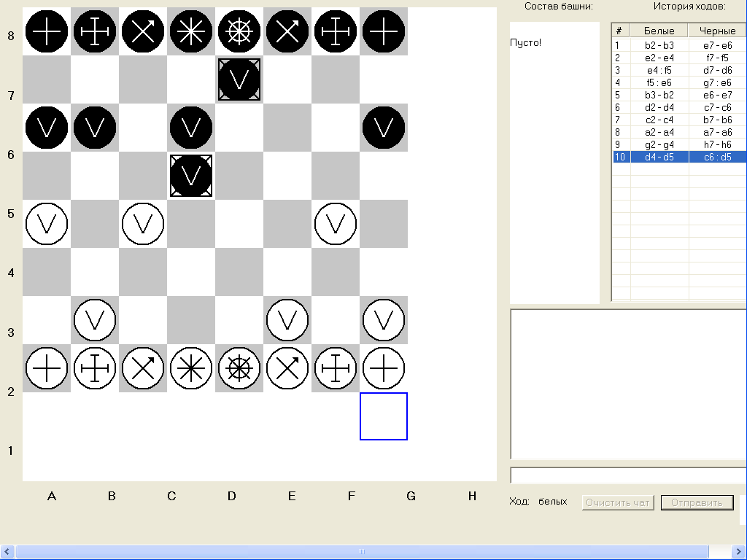Select white move 'g2 - g4' in history
This screenshot has width=747, height=560.
point(659,144)
